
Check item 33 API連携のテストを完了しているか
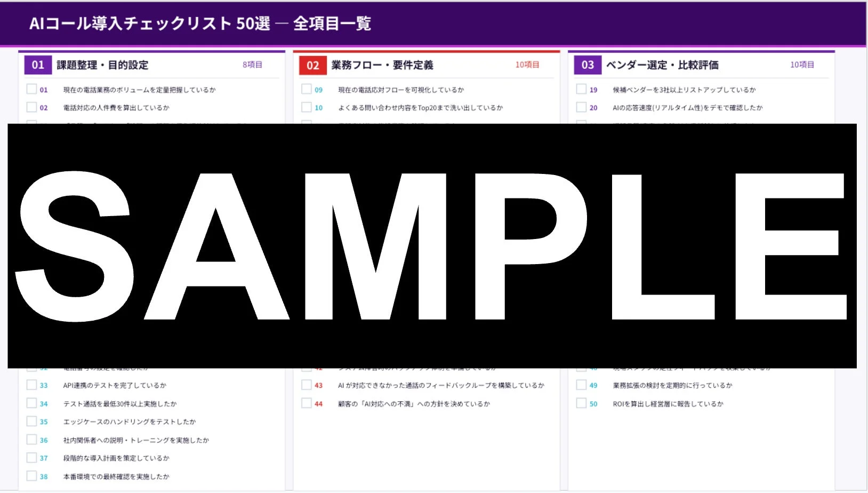tap(32, 385)
